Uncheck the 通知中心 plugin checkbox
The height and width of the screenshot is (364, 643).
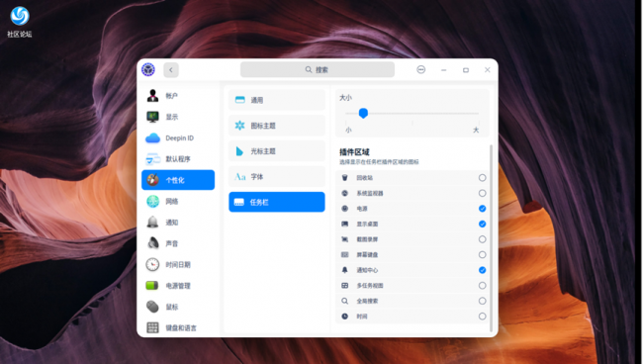pos(483,270)
